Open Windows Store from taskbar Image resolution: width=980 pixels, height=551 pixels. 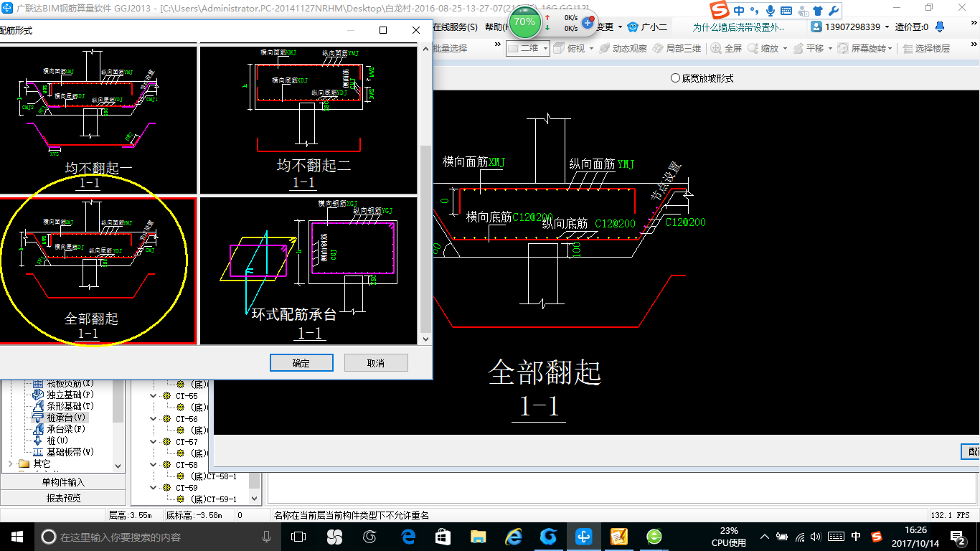click(x=443, y=536)
